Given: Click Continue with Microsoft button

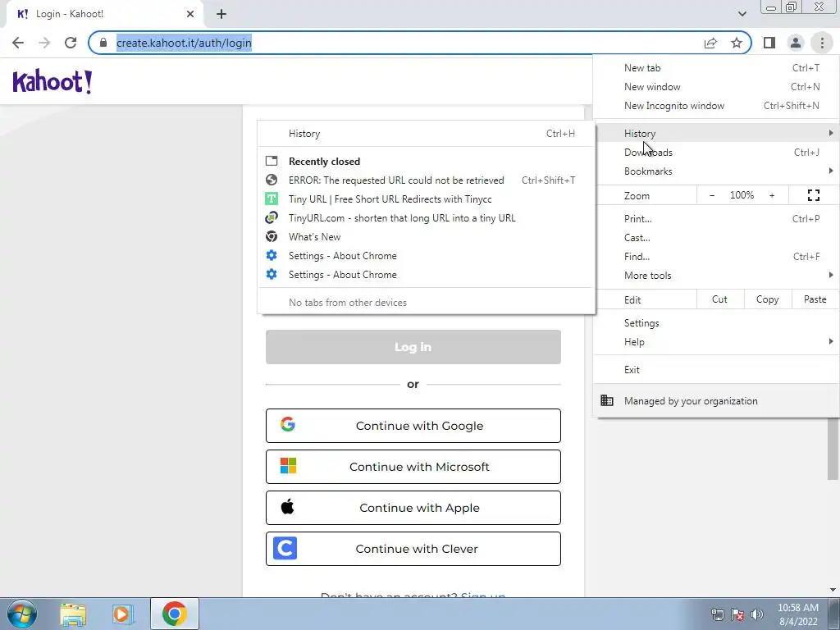Looking at the screenshot, I should tap(413, 467).
